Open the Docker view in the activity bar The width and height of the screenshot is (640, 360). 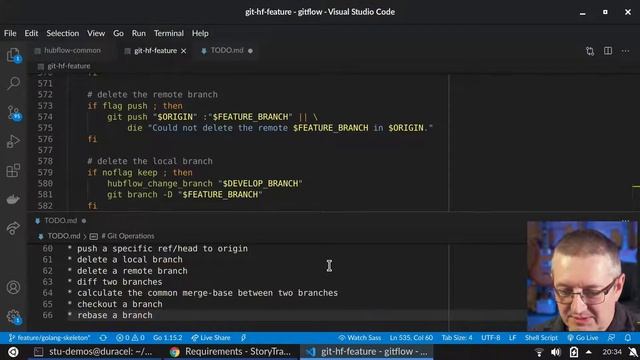click(13, 199)
